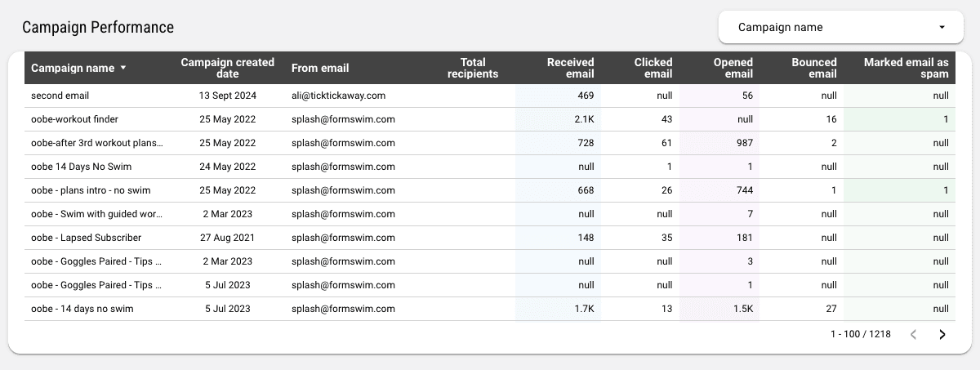Sort by Bounced email column header
This screenshot has width=980, height=370.
814,68
